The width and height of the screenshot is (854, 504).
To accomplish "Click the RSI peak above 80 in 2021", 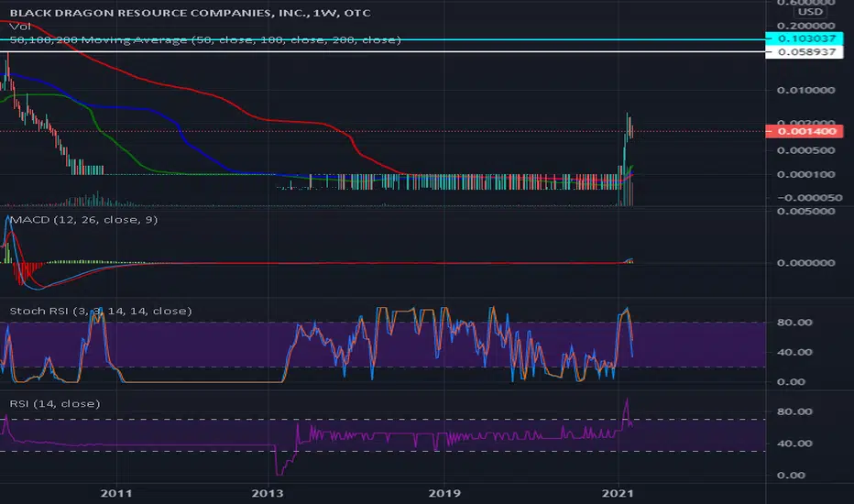I will [x=627, y=402].
